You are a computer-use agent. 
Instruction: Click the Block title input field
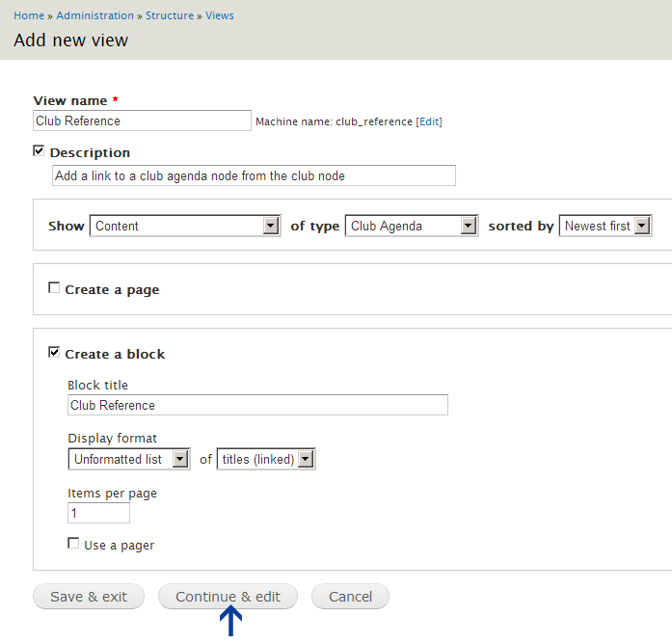(257, 405)
